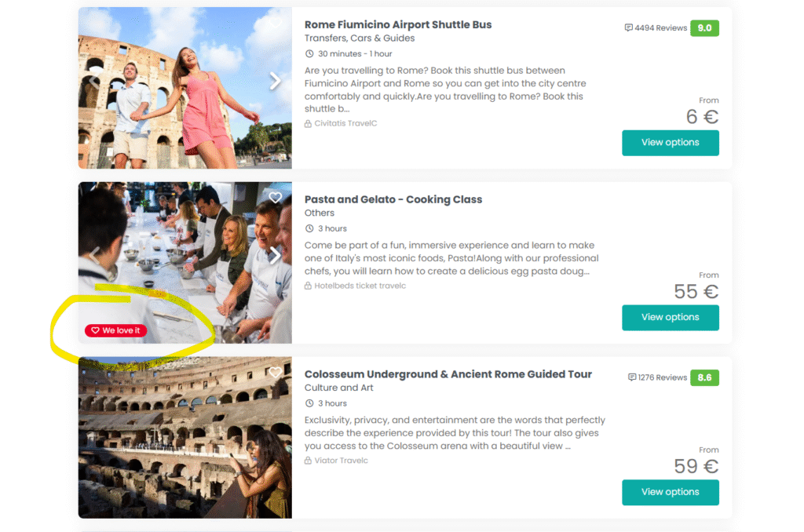804x532 pixels.
Task: Favorite the Rome Fiumicino Shuttle Bus card
Action: [276, 23]
